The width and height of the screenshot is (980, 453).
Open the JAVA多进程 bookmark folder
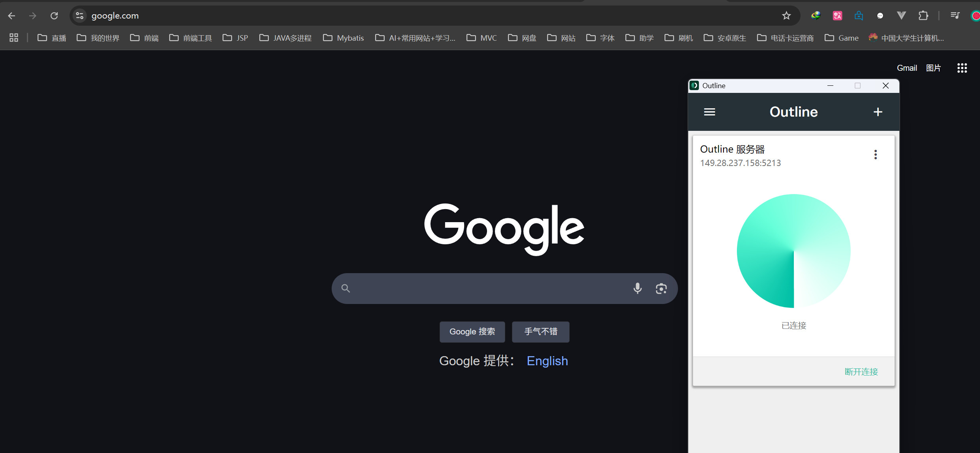tap(285, 38)
